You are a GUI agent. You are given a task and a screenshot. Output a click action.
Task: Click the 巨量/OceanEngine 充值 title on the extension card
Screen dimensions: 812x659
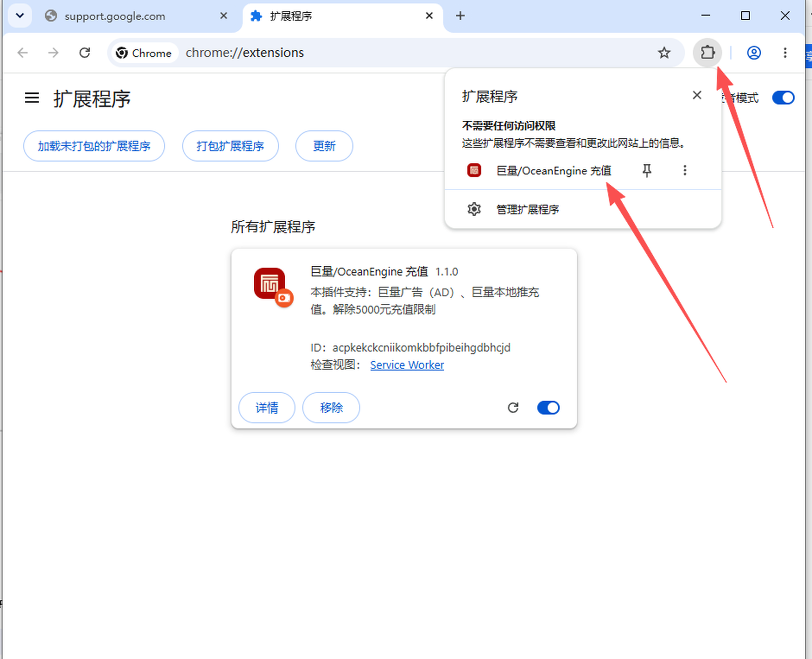pos(369,272)
